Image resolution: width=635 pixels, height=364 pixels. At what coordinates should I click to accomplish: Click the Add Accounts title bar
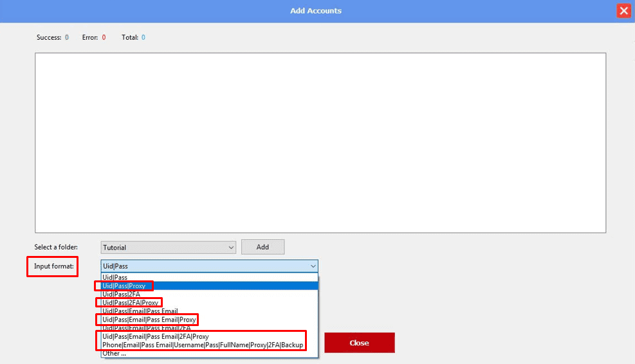pos(315,11)
